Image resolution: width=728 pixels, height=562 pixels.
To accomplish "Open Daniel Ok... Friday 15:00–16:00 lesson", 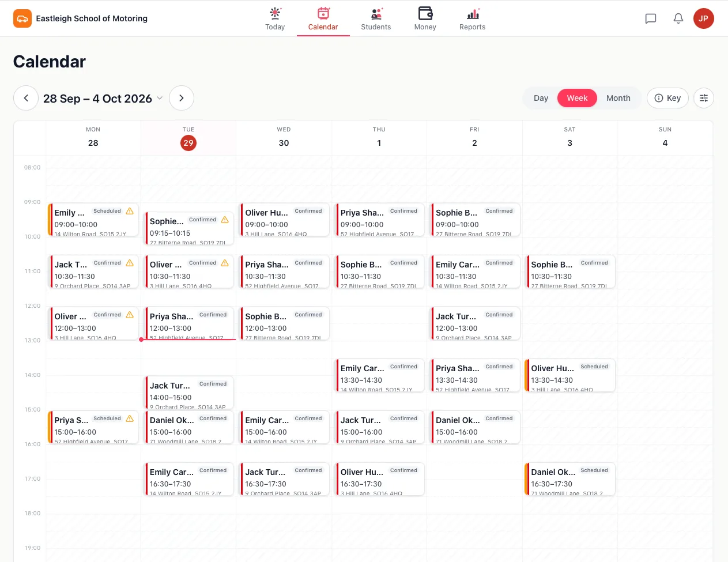I will (x=475, y=427).
